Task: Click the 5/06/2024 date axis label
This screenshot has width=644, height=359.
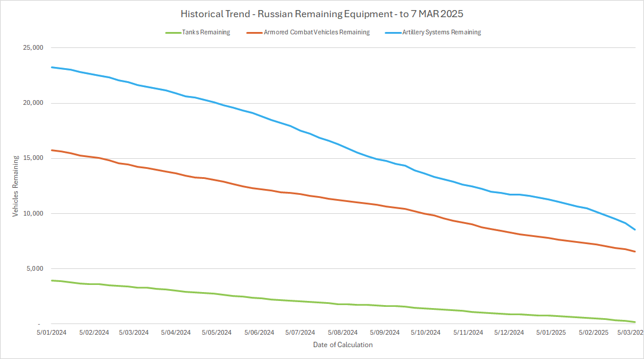Action: (x=259, y=333)
